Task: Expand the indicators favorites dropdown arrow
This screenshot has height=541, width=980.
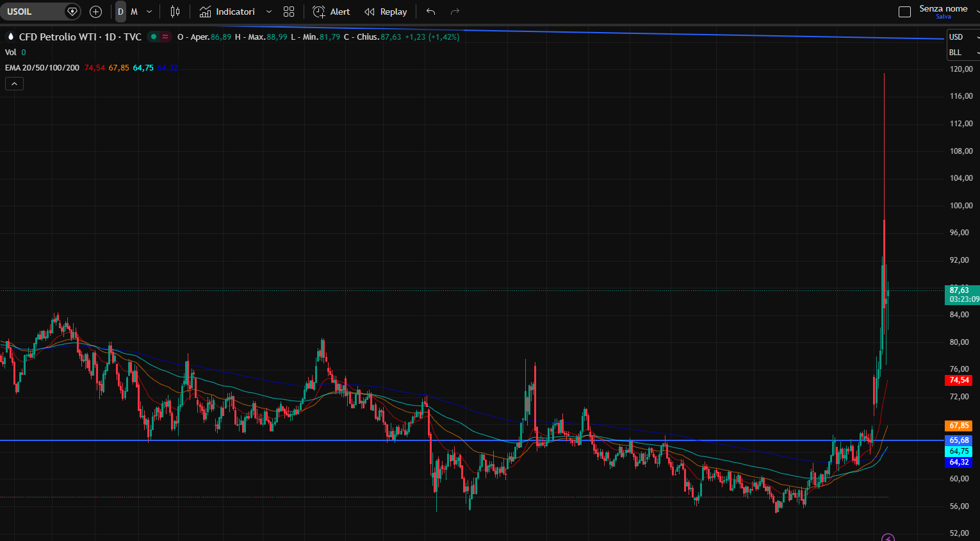Action: point(268,12)
